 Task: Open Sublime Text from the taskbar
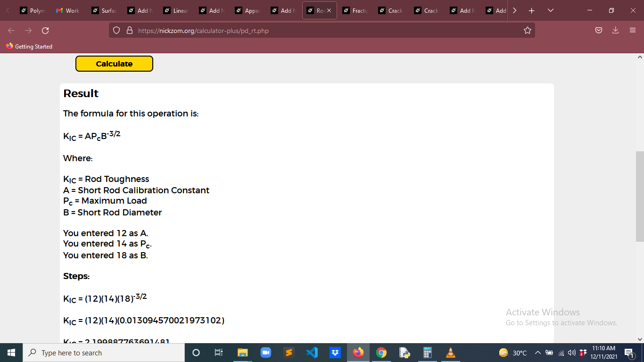pyautogui.click(x=289, y=353)
